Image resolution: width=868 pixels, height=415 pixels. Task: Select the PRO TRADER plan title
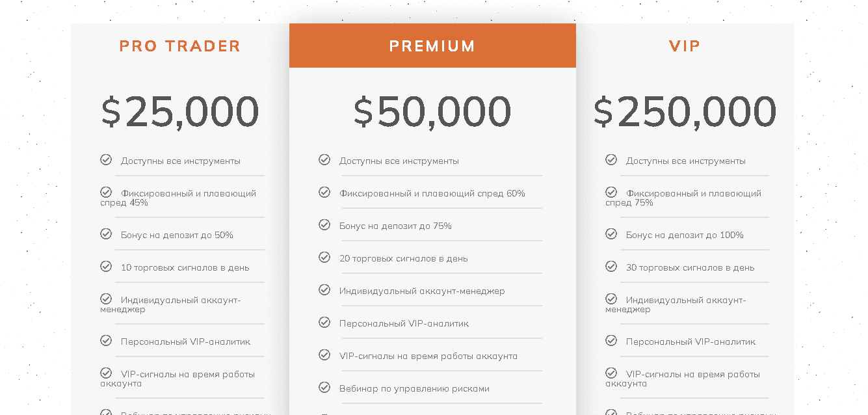180,46
